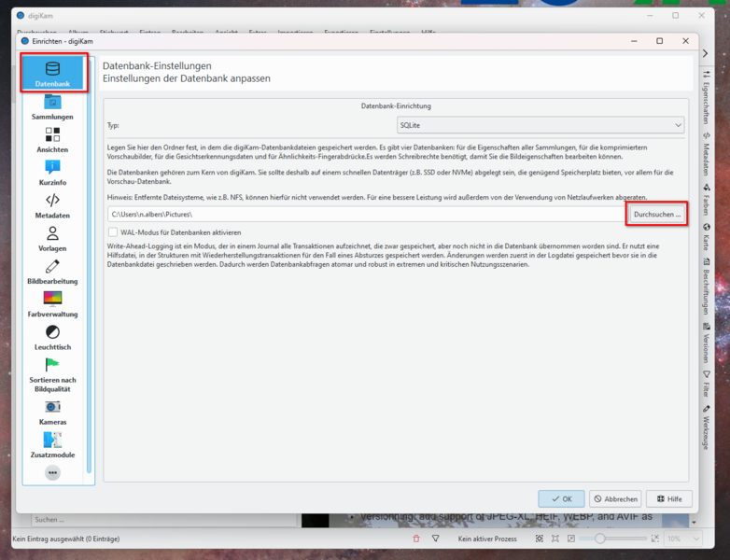The width and height of the screenshot is (730, 560).
Task: Open the 10% zoom dropdown
Action: (x=682, y=539)
